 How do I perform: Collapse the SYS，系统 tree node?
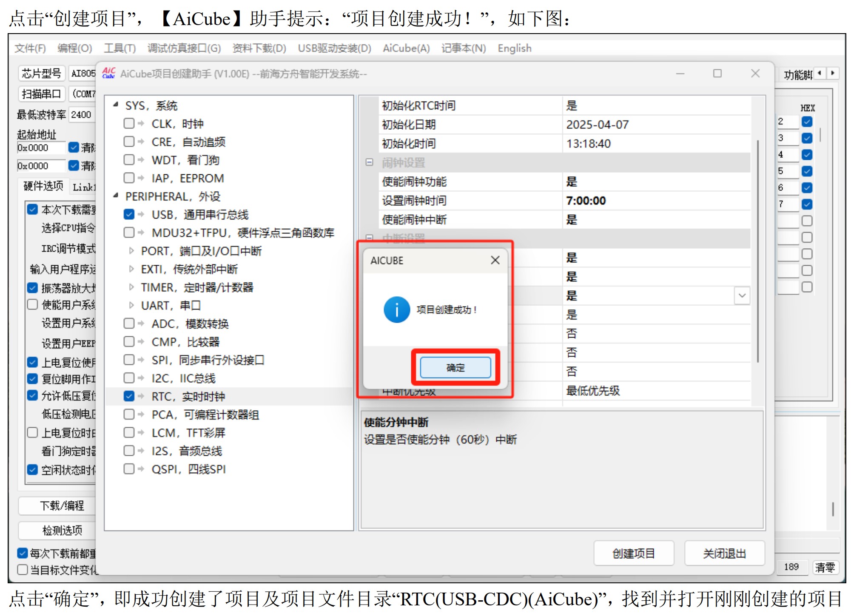click(116, 105)
